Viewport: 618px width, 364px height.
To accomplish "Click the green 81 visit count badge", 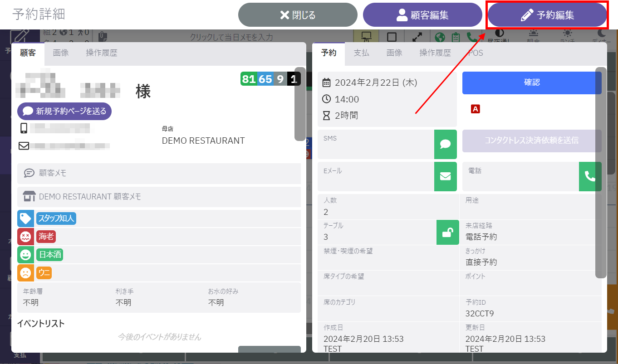I will (249, 79).
